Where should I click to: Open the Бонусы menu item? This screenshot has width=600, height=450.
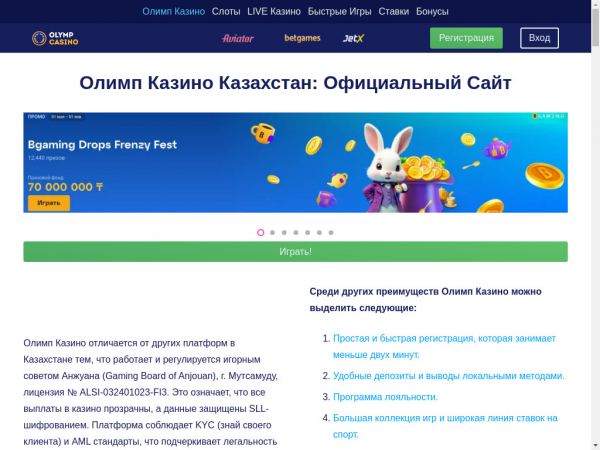pos(432,11)
